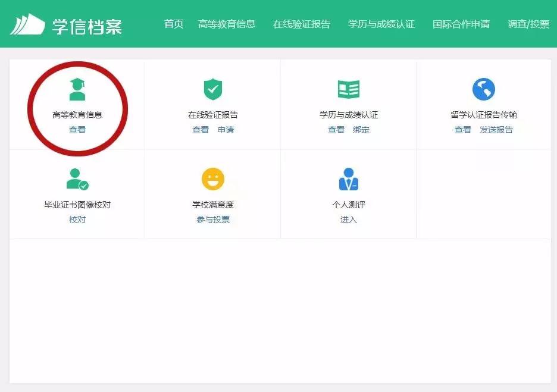Click the 学历与成绩认证 card label
557x392 pixels.
coord(349,115)
